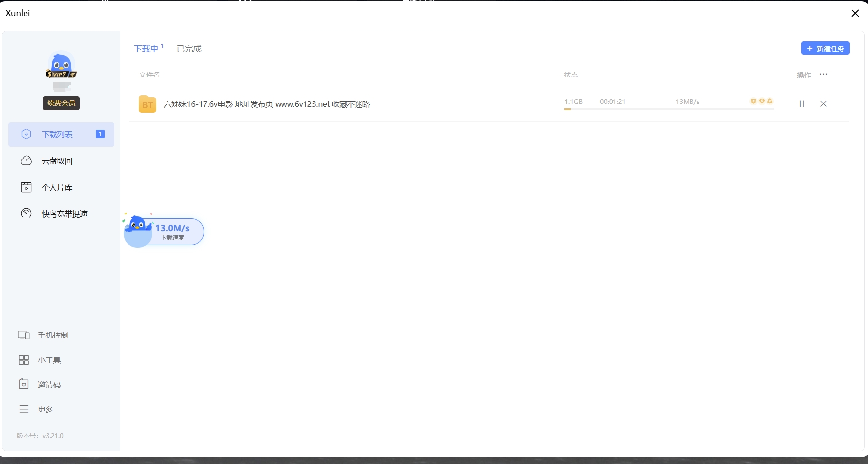Click the cloud icon beside 云盘取回
This screenshot has height=464, width=868.
[x=26, y=161]
